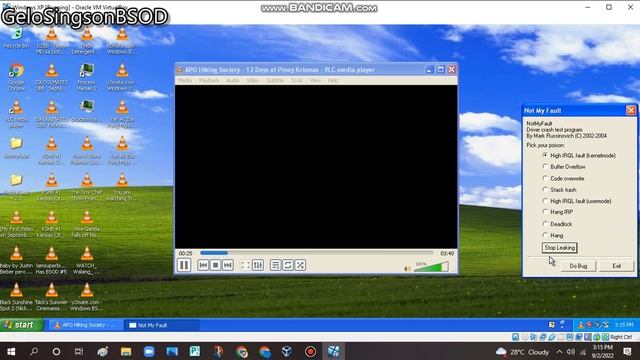The image size is (640, 360).
Task: Open 'The Tiny Chef Show' video file
Action: 87,186
